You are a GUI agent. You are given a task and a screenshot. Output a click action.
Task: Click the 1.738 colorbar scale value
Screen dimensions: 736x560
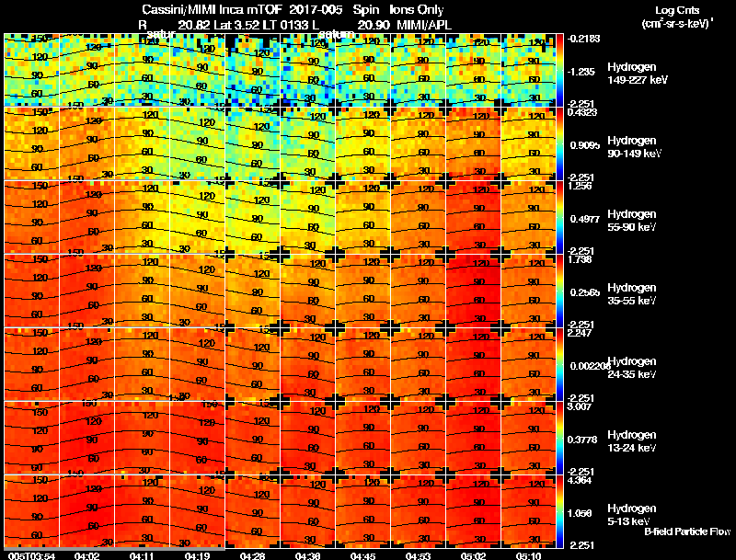point(580,259)
